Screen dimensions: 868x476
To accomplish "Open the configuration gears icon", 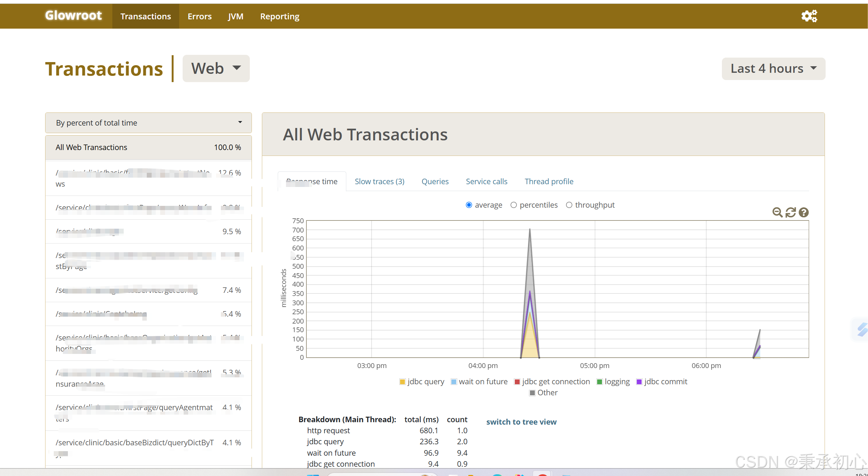I will [809, 16].
